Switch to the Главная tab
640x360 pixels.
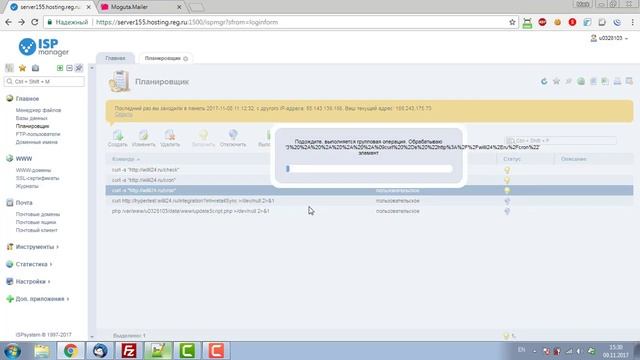click(115, 58)
